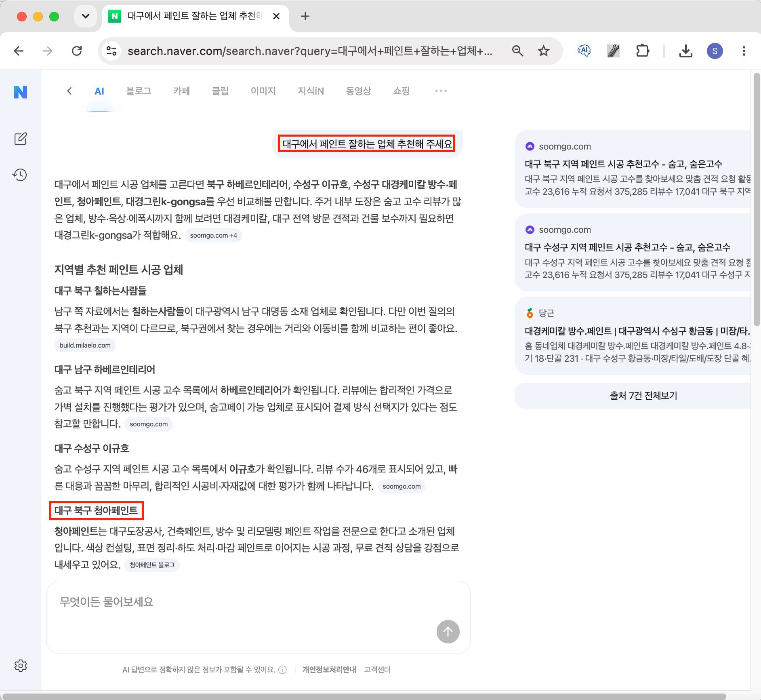
Task: Open the AI brain extension icon
Action: click(x=584, y=51)
